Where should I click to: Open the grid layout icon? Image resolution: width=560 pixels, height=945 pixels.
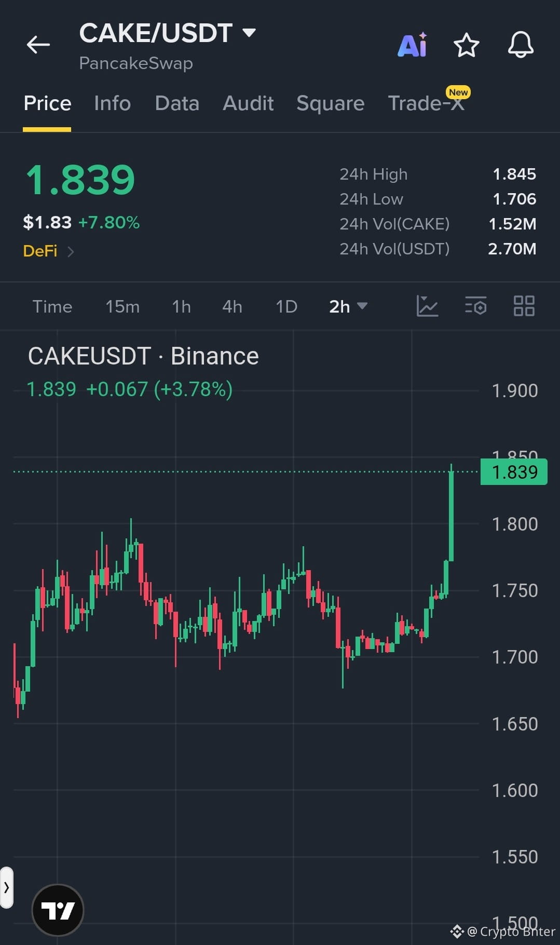tap(524, 306)
